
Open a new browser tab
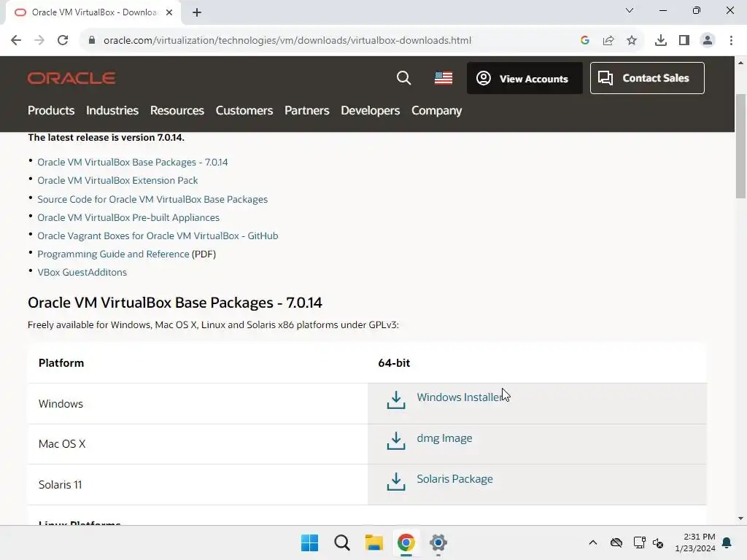[x=197, y=12]
